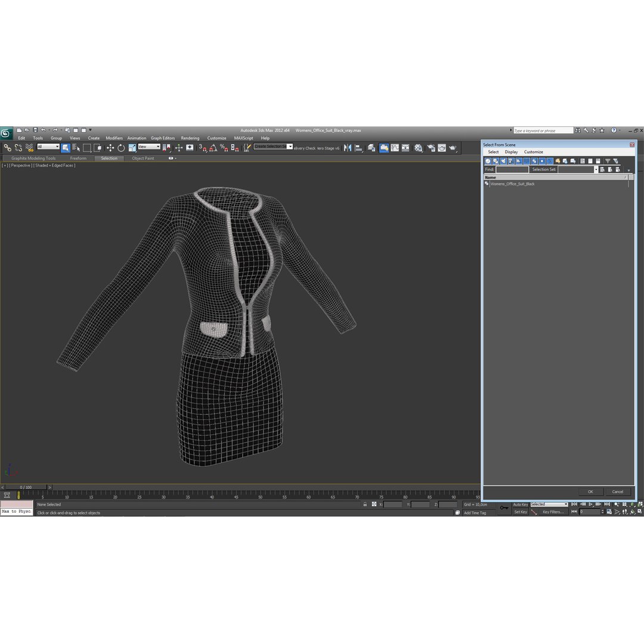
Task: Click the 3ds Max application logo button
Action: pyautogui.click(x=6, y=132)
